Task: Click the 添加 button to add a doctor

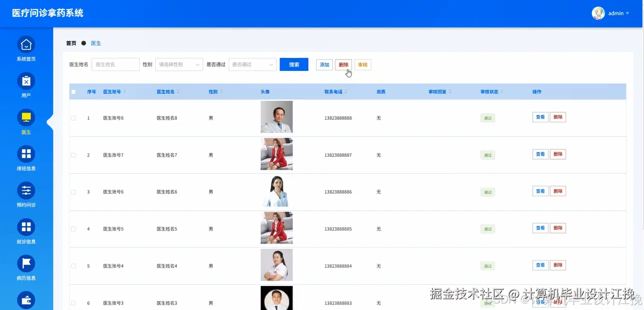Action: (x=324, y=64)
